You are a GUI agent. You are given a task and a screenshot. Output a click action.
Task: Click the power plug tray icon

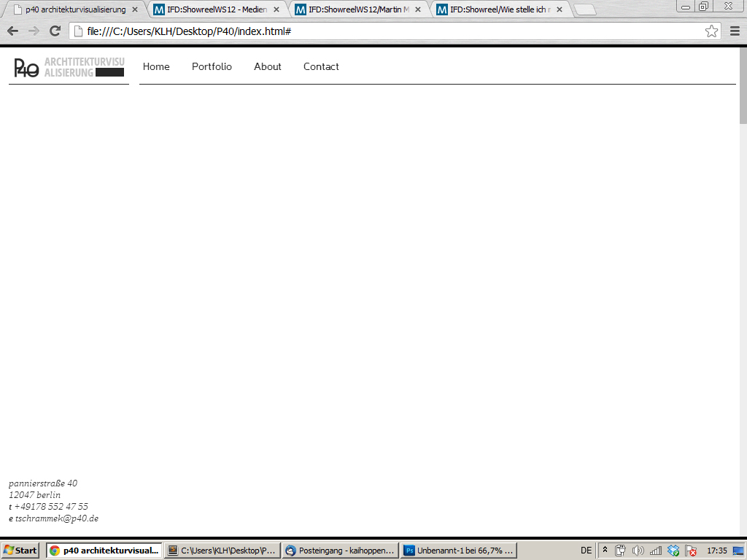pyautogui.click(x=621, y=551)
